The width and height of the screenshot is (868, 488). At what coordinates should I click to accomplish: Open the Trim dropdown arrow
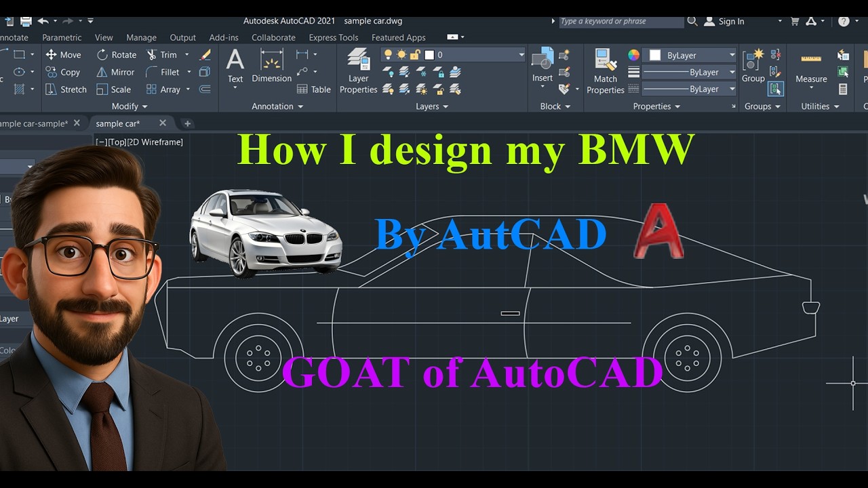click(186, 55)
